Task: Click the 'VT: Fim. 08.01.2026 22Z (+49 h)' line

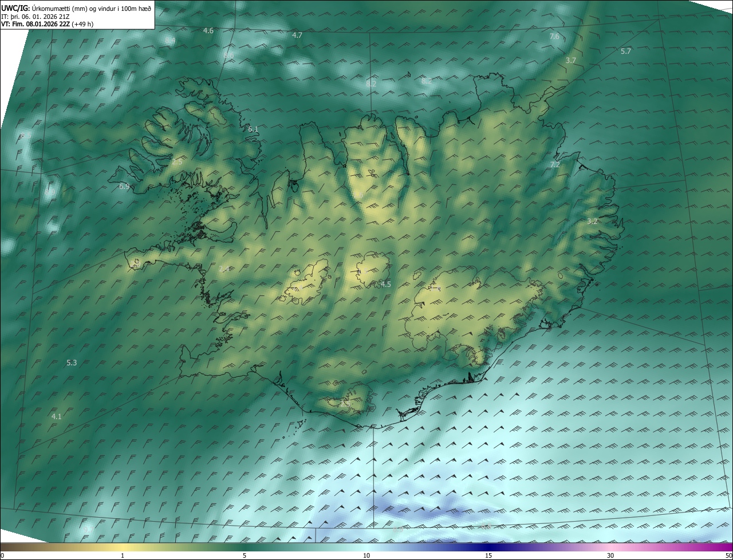Action: click(x=47, y=24)
